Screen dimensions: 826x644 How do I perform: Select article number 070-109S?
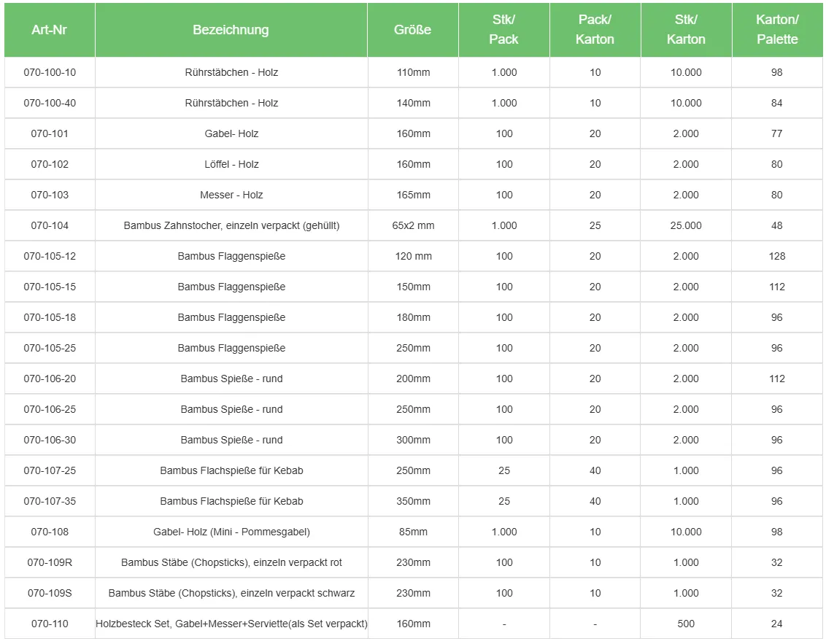pyautogui.click(x=50, y=593)
